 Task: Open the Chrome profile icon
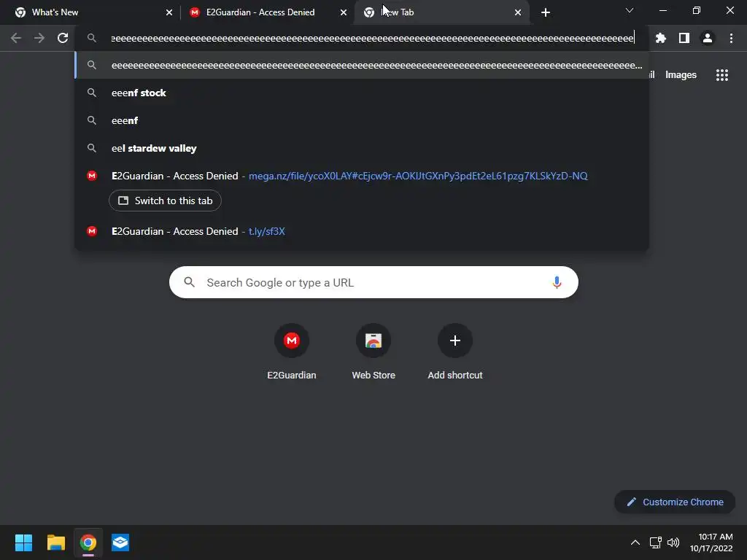coord(708,38)
